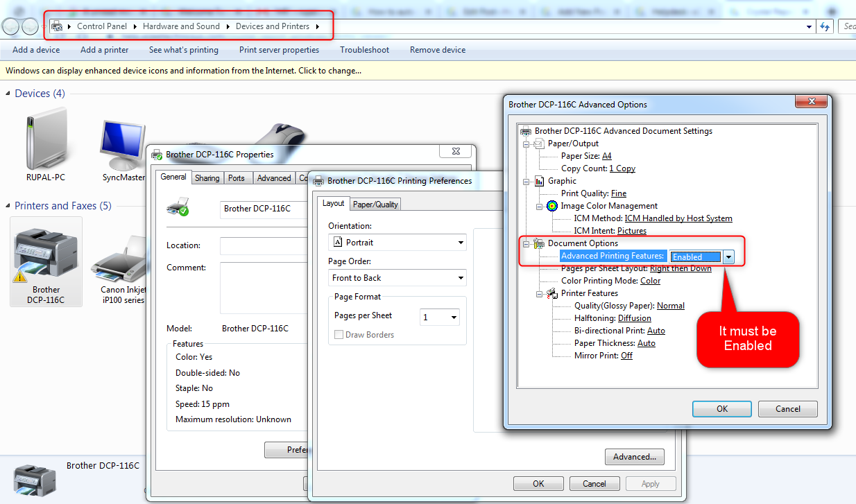Expand the arrow after Devices and Printers breadcrumb
856x504 pixels.
click(x=318, y=26)
